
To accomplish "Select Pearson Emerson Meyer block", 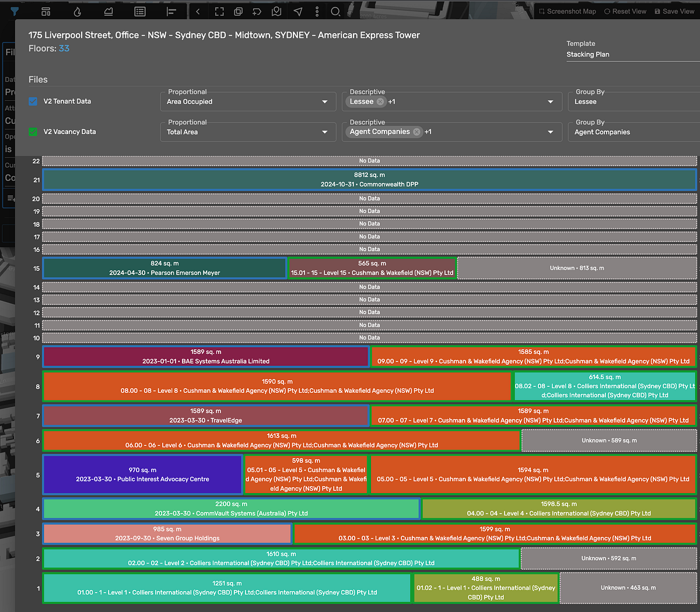I will click(x=164, y=268).
